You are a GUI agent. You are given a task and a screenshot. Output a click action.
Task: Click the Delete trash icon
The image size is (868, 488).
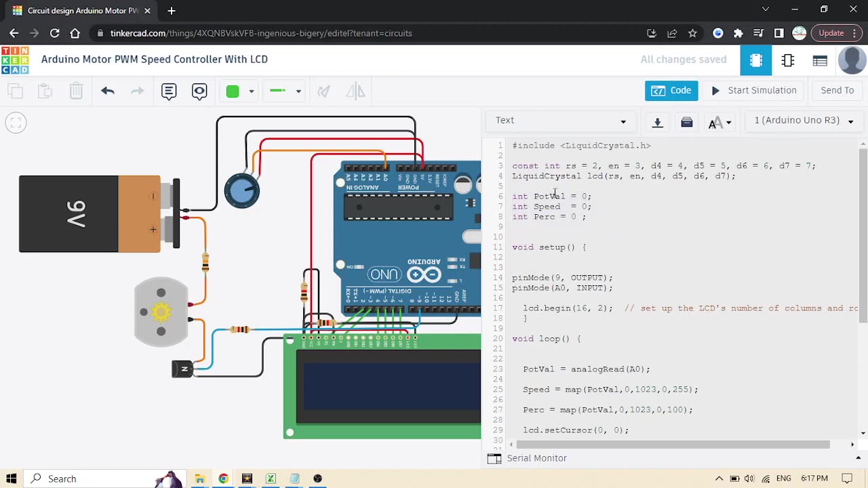pos(76,91)
